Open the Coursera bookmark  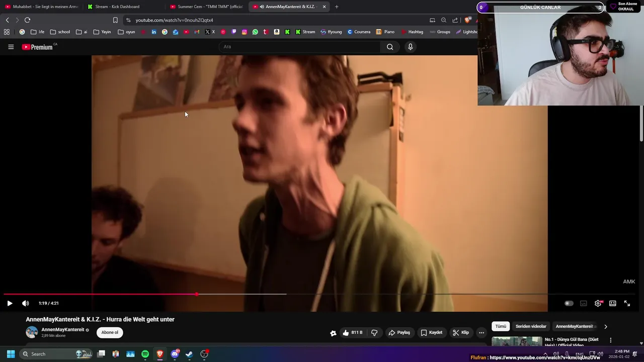pyautogui.click(x=359, y=32)
